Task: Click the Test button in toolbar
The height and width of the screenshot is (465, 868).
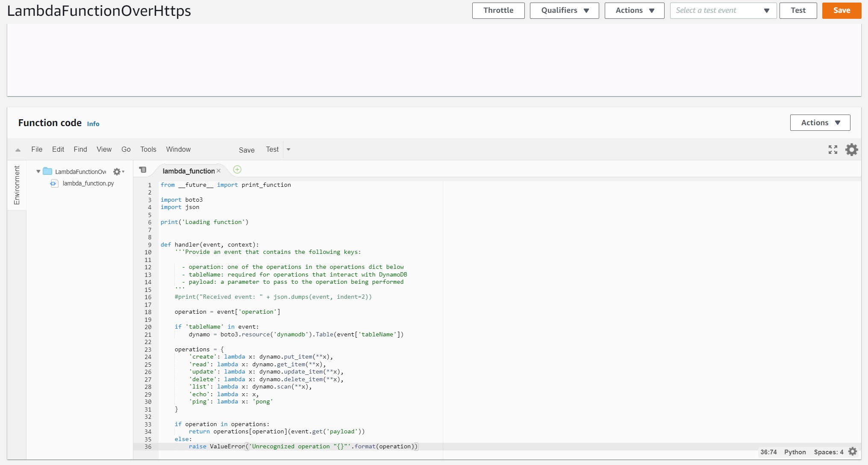Action: (x=272, y=150)
